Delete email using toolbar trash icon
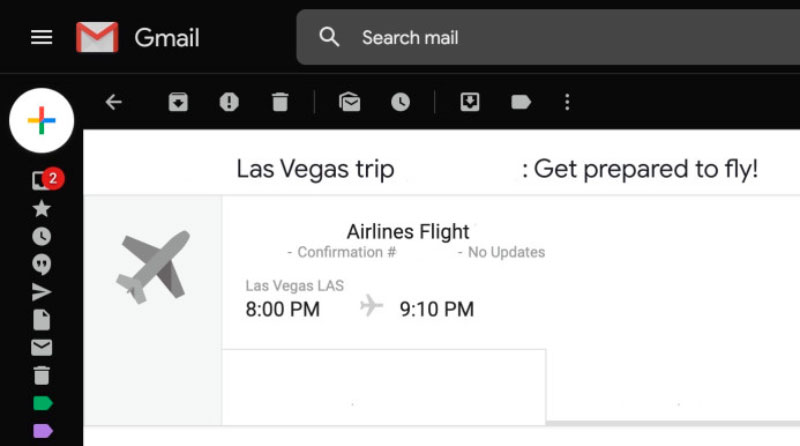 click(x=280, y=102)
